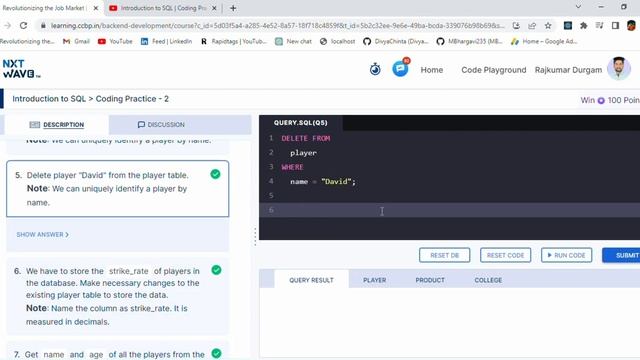Screen dimensions: 640x360
Task: Click the dark square extension icon
Action: (x=568, y=26)
